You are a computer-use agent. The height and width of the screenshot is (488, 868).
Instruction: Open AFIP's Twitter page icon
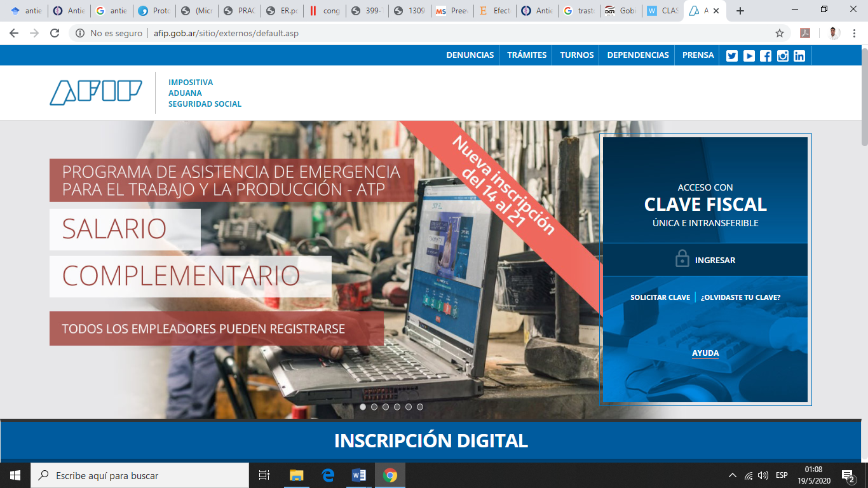tap(732, 56)
